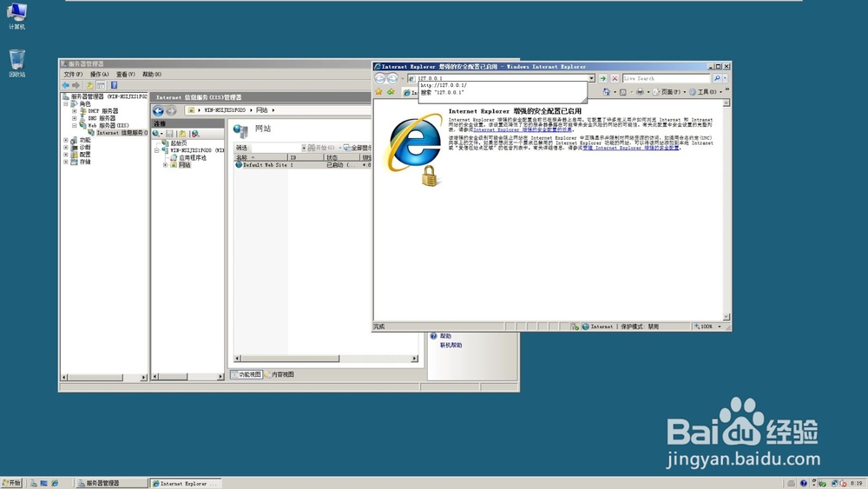Click 全部显示 button in sites list

[x=357, y=148]
